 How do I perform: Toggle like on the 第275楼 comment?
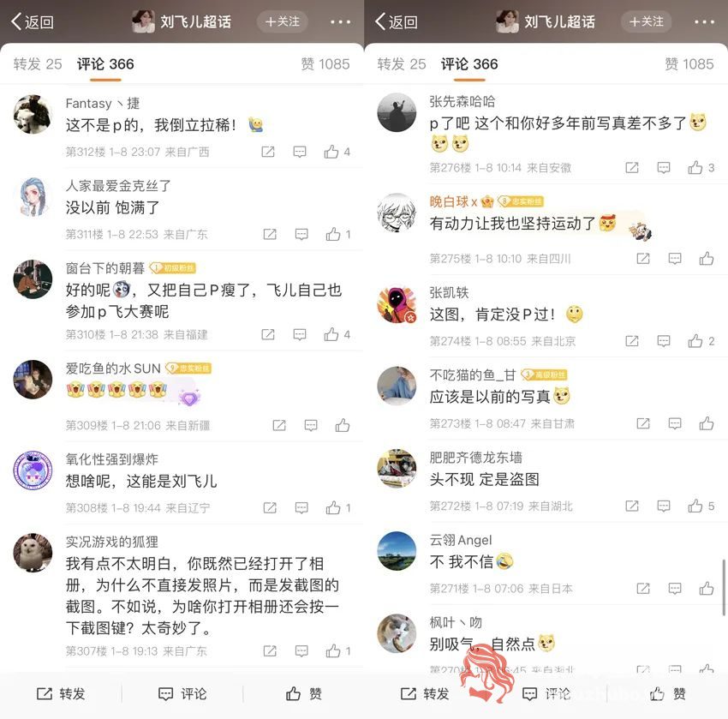tap(707, 258)
